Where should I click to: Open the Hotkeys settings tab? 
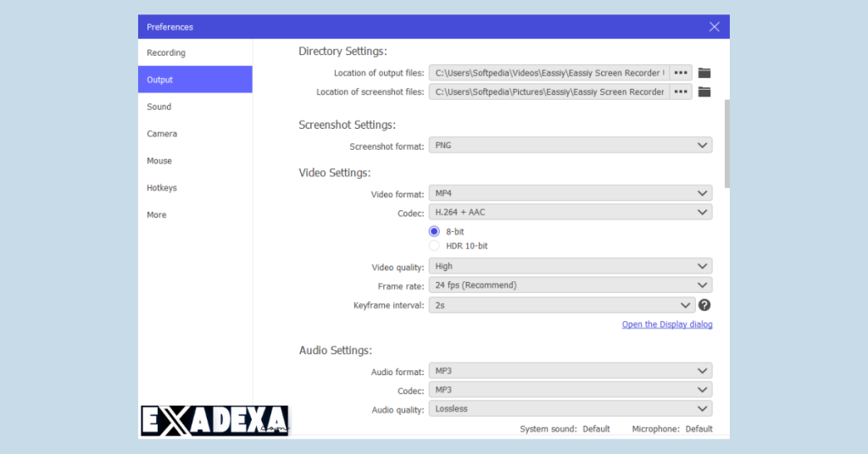(162, 188)
